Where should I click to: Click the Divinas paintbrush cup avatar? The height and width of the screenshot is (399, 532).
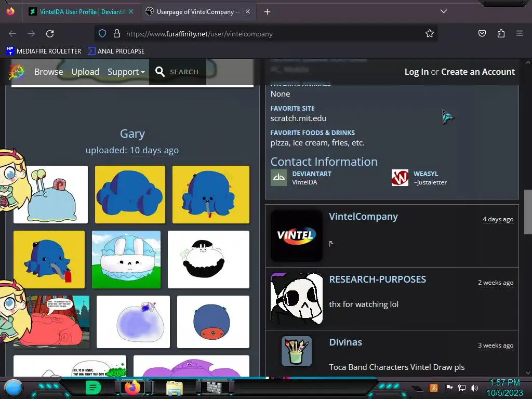(x=297, y=351)
